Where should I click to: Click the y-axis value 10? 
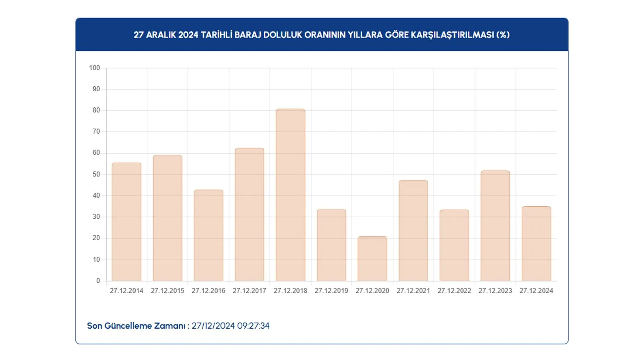96,259
